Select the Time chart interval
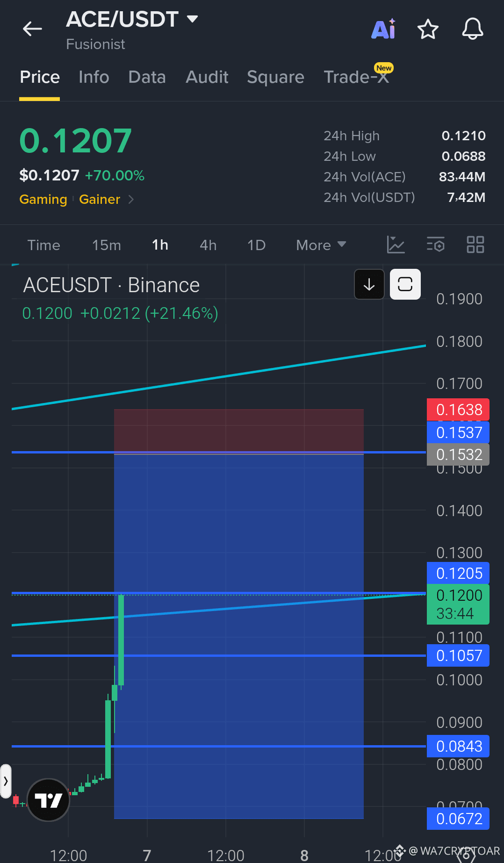This screenshot has width=504, height=863. (44, 245)
